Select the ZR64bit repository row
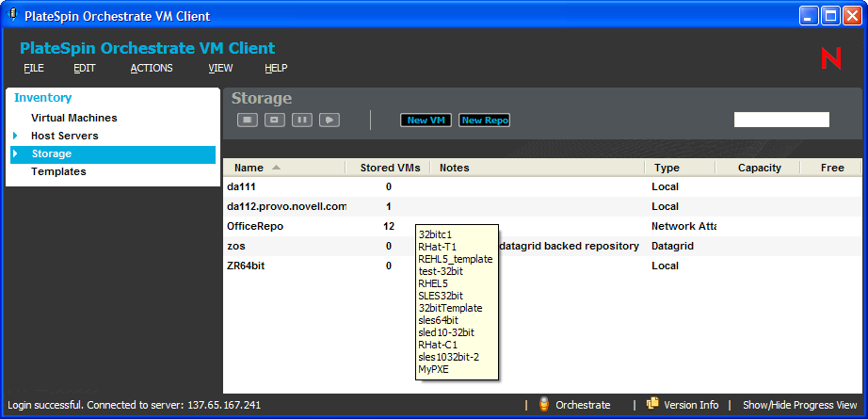The image size is (868, 419). coord(542,266)
